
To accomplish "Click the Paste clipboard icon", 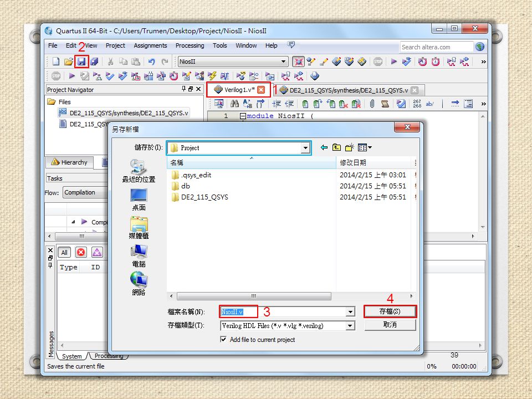I will (x=136, y=62).
